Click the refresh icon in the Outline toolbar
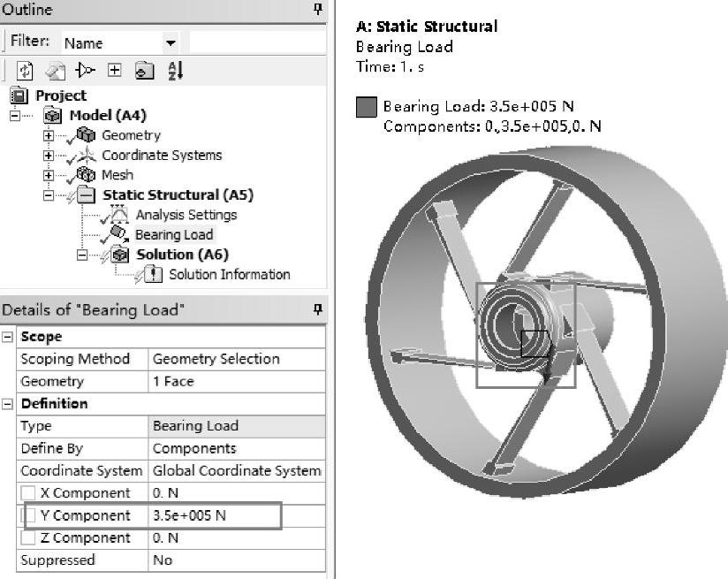Screen dimensions: 728x579 (x=25, y=71)
